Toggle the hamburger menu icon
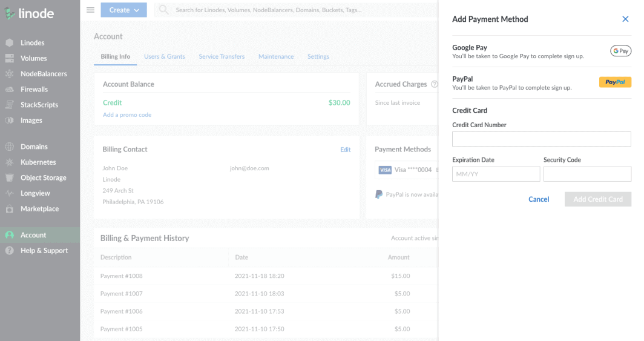Screen dimensions: 644x341 coord(90,10)
